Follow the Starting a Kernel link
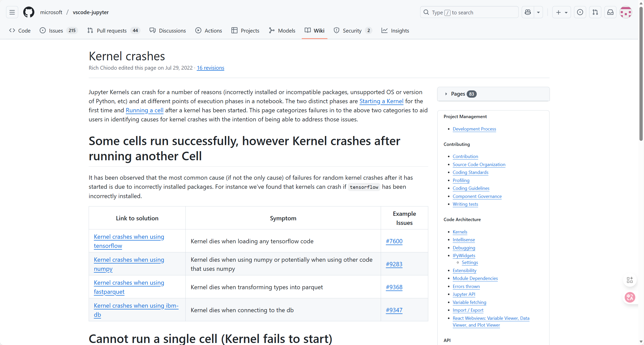The height and width of the screenshot is (345, 644). click(381, 101)
